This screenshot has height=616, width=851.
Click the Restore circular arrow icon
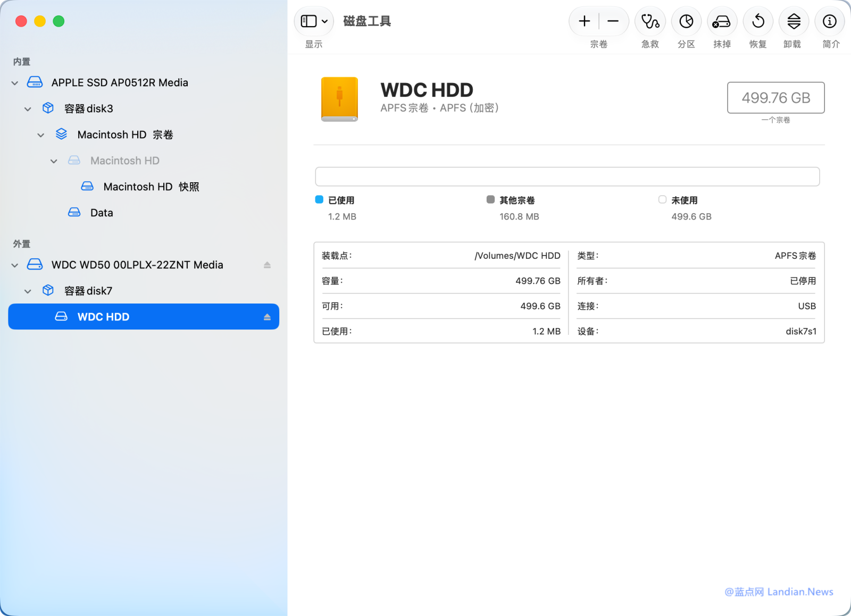(x=758, y=21)
